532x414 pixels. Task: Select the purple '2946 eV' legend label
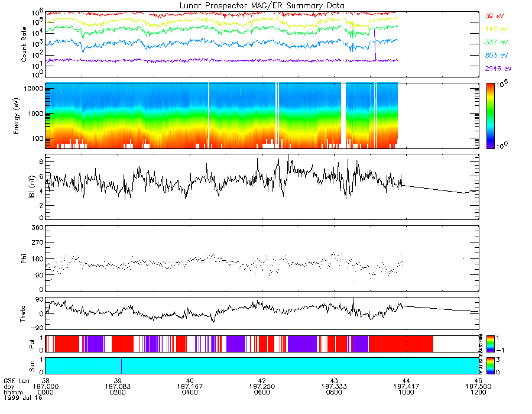498,69
